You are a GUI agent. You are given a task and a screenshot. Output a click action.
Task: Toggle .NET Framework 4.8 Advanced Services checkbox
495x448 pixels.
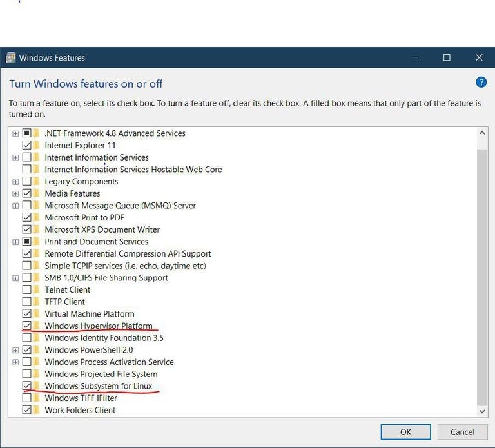pos(27,133)
